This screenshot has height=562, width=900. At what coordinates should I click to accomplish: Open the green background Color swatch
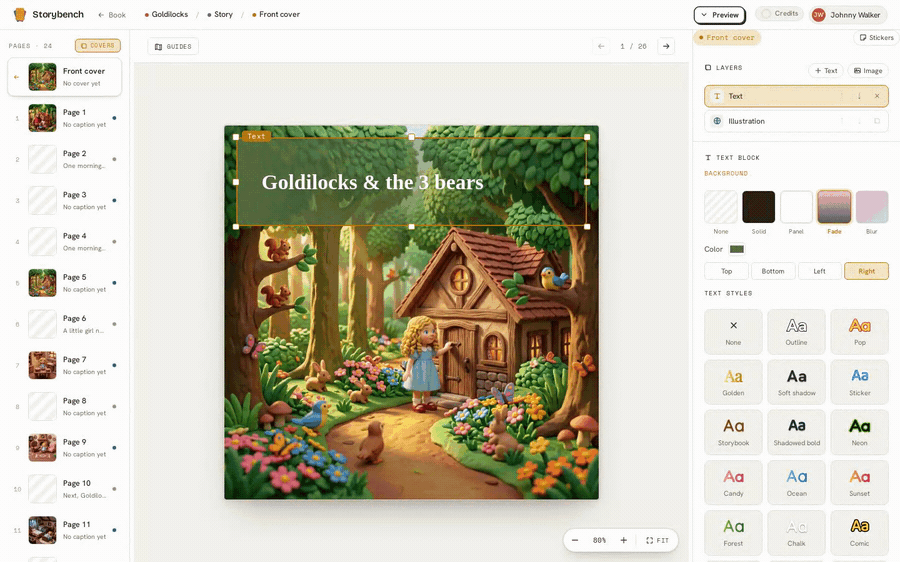[x=736, y=249]
